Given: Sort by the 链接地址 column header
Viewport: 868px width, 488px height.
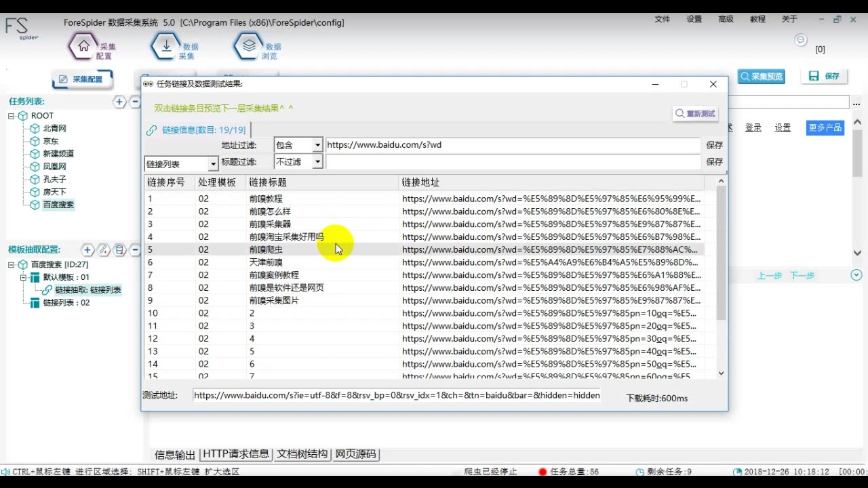Looking at the screenshot, I should point(551,182).
